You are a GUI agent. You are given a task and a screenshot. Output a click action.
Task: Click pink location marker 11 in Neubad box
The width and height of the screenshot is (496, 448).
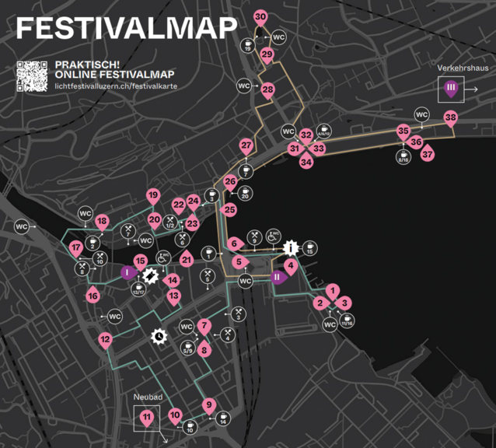point(147,418)
